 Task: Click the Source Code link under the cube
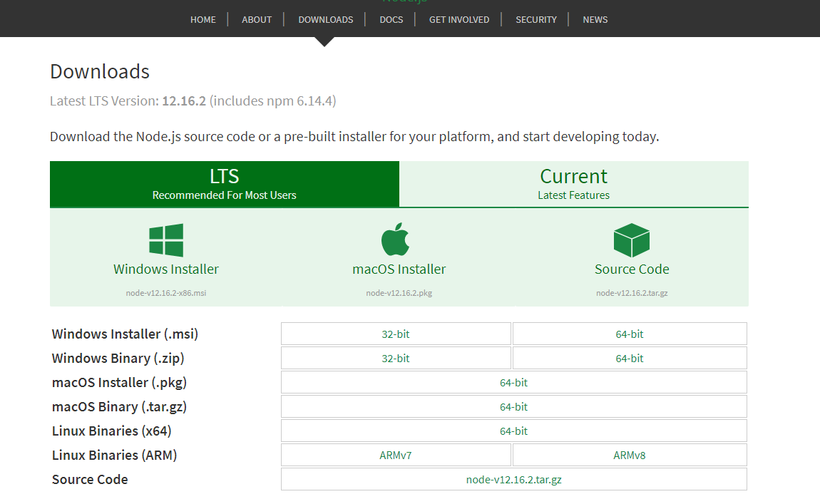[x=632, y=269]
